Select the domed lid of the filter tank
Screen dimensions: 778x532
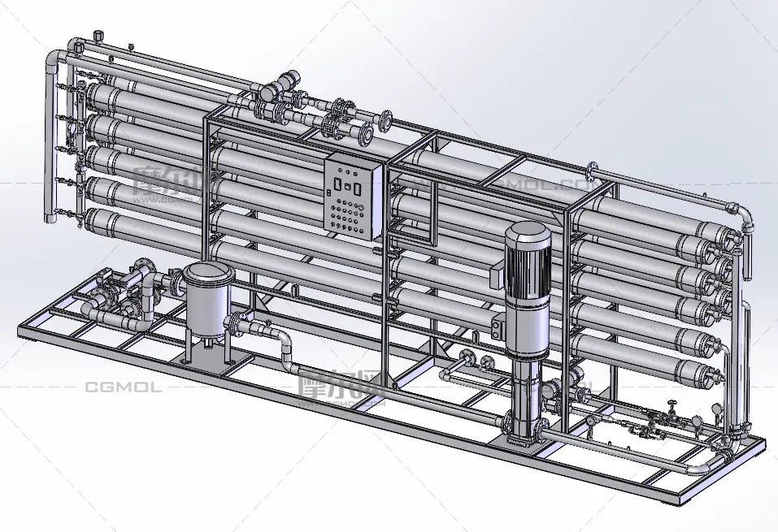pyautogui.click(x=207, y=274)
